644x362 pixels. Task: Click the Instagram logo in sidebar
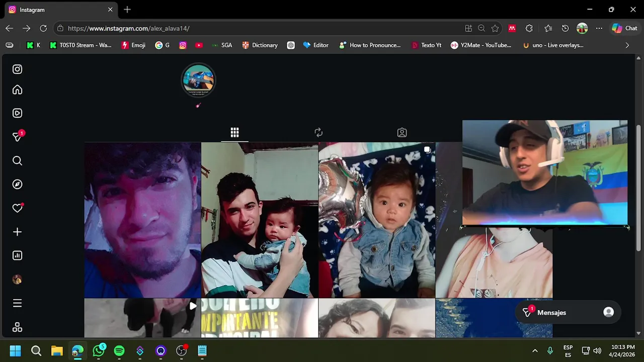(x=17, y=69)
